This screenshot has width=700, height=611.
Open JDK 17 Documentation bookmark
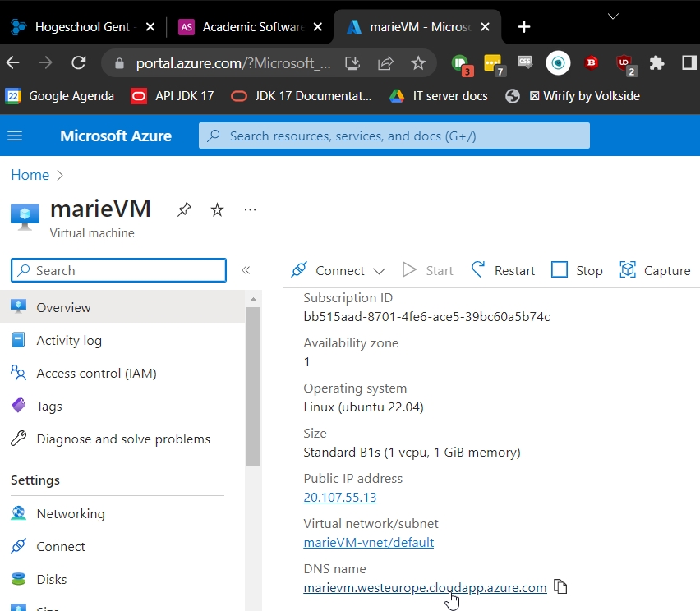coord(302,96)
